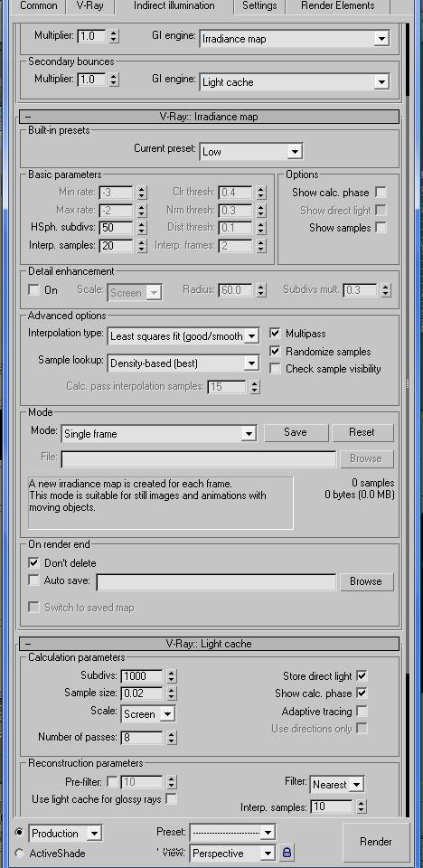Screen dimensions: 423x868
Task: Uncheck Don't delete on render end
Action: [x=34, y=562]
